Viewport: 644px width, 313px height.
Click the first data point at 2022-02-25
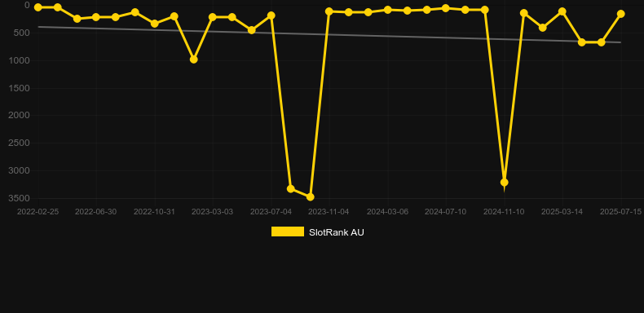38,7
